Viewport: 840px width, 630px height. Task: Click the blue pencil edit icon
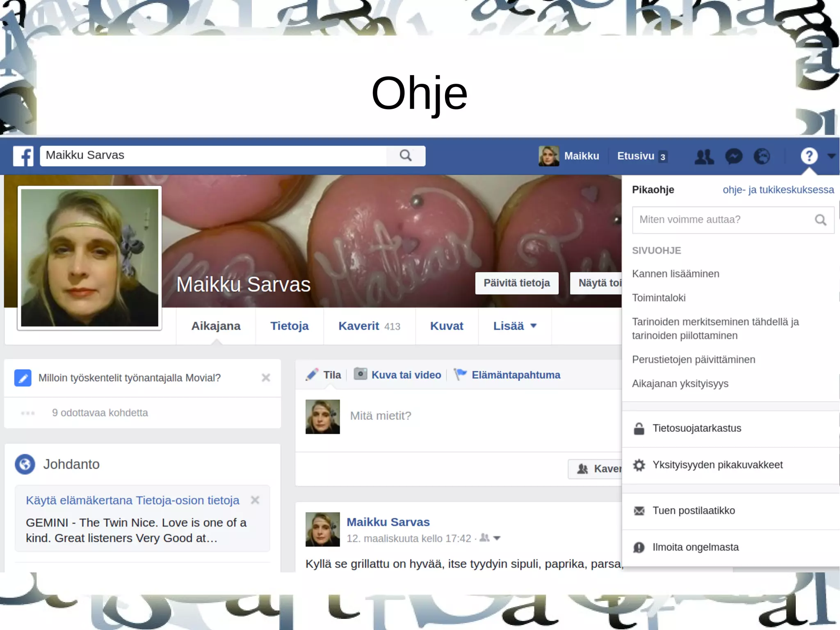[23, 378]
